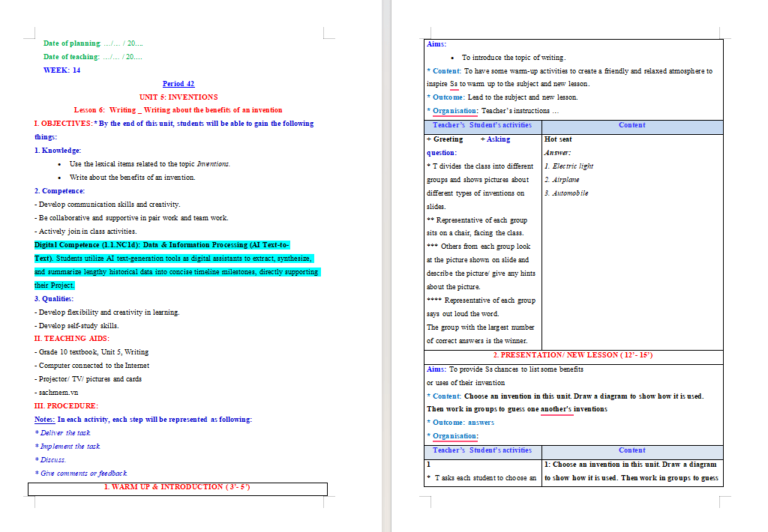Click 'Answer:' italic label
The image size is (768, 532).
click(x=557, y=153)
